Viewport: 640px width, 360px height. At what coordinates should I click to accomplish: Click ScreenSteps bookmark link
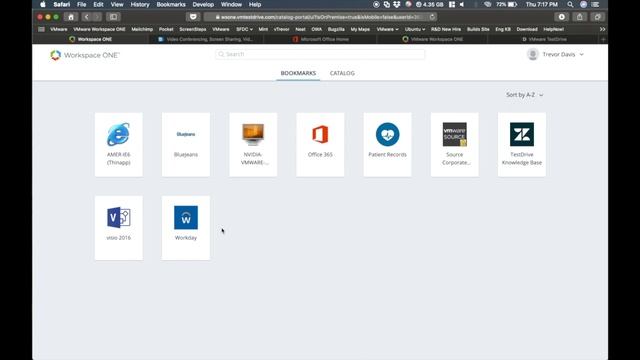(193, 29)
